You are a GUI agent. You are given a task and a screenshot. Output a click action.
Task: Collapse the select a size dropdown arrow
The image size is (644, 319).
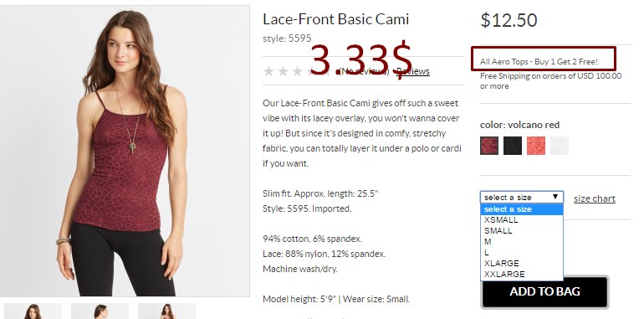555,197
